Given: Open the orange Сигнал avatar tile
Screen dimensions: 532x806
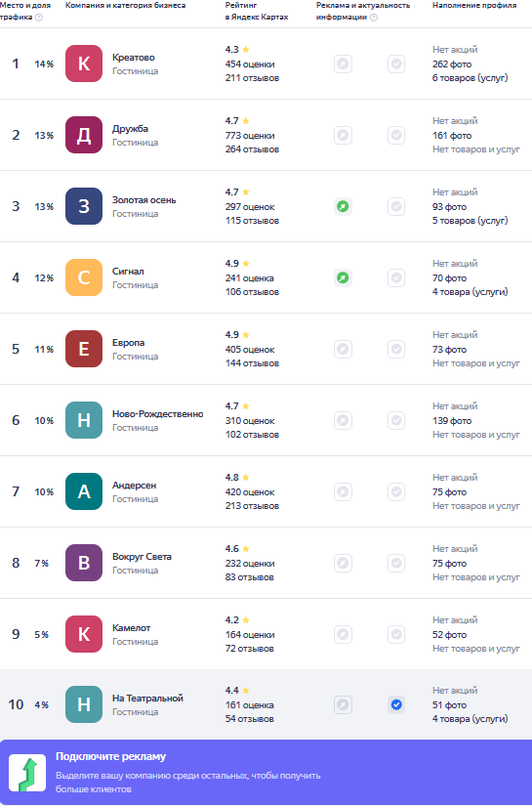Looking at the screenshot, I should coord(84,277).
